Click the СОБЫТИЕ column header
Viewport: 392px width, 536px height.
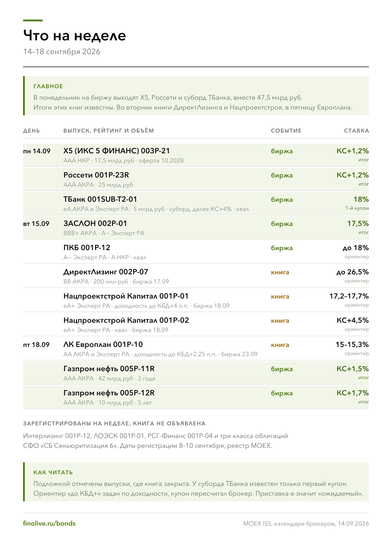286,131
